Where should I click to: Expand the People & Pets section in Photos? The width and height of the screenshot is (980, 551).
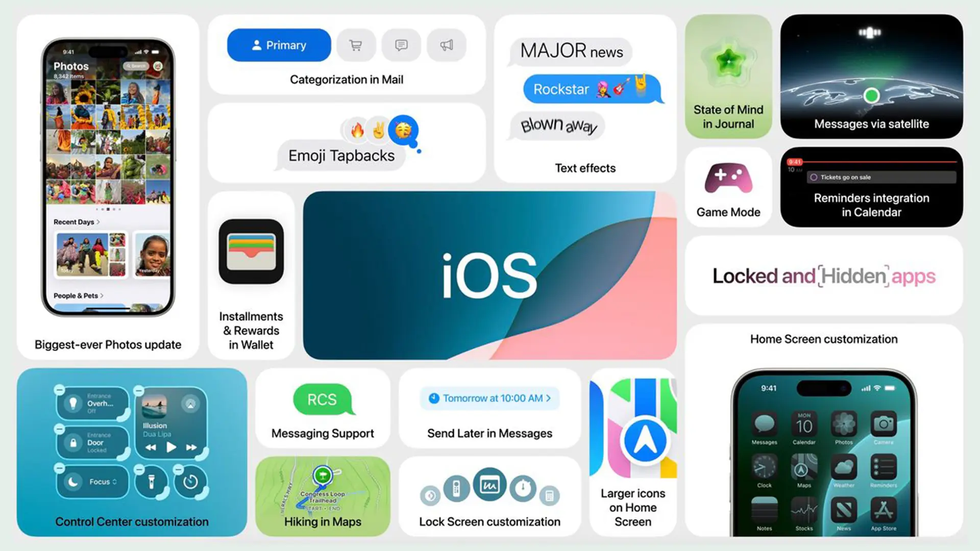(78, 295)
